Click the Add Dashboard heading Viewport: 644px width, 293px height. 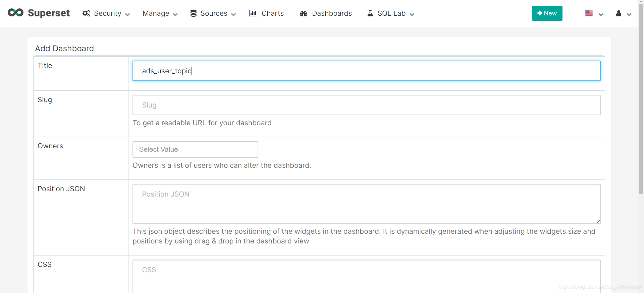coord(64,49)
